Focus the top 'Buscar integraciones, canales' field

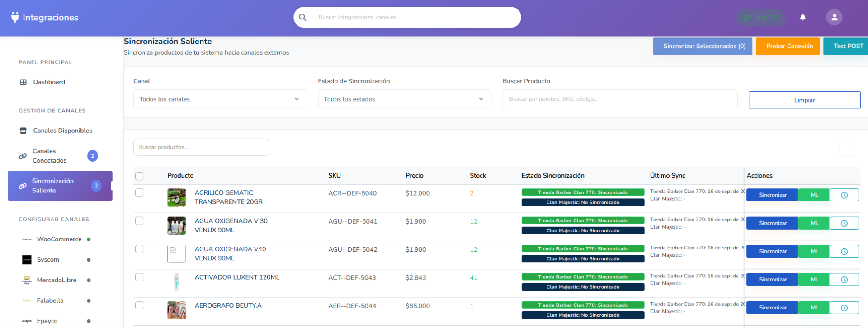tap(416, 17)
